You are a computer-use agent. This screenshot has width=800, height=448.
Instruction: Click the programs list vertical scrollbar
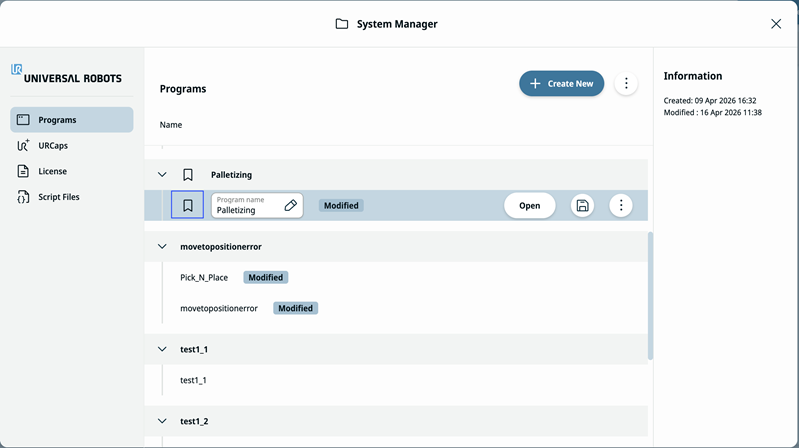[650, 296]
